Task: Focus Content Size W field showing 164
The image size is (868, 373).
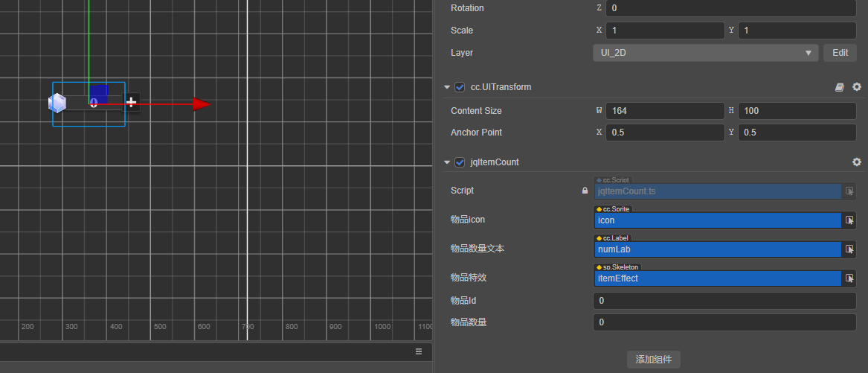Action: (665, 111)
